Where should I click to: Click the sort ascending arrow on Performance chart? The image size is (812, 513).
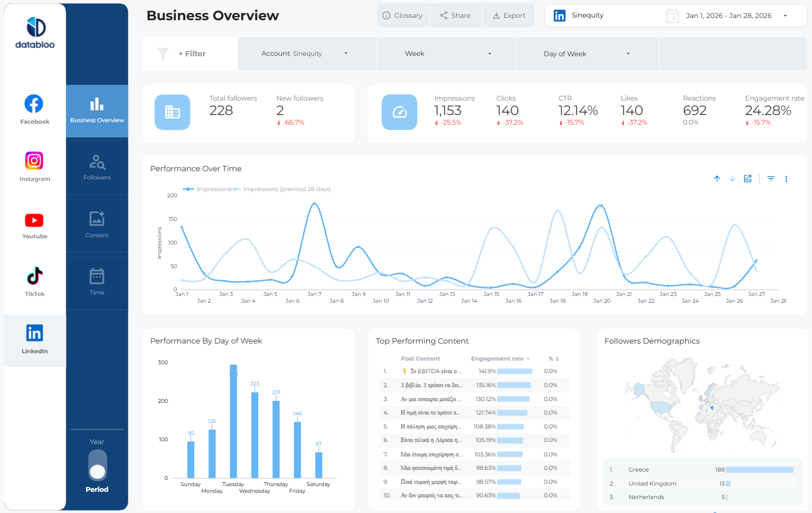(x=717, y=179)
